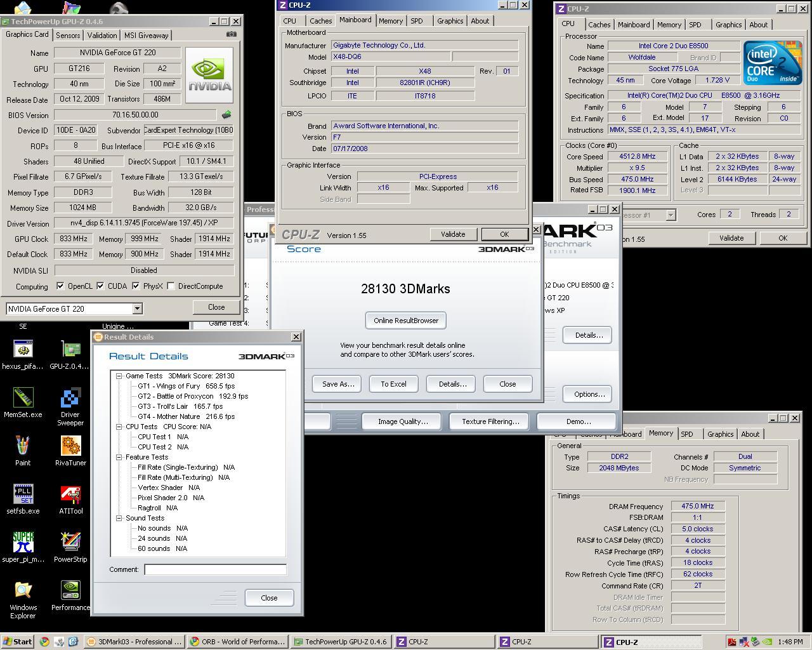Launch ATITool desktop icon
Viewport: 812px width, 650px height.
(70, 499)
